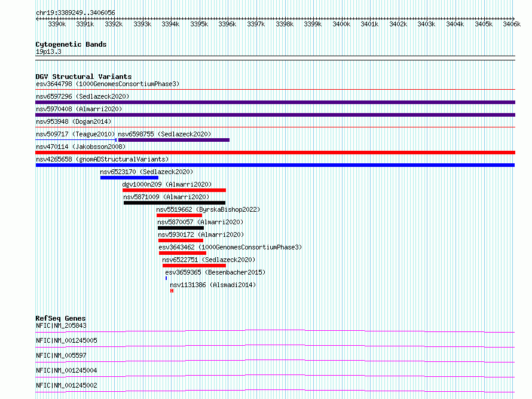Open the nsv953948 (Dogan2014) label
The width and height of the screenshot is (532, 399).
pyautogui.click(x=74, y=121)
